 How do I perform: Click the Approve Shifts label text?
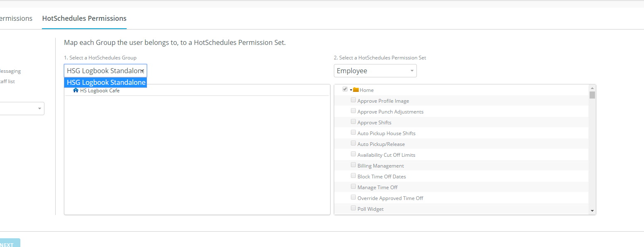374,123
